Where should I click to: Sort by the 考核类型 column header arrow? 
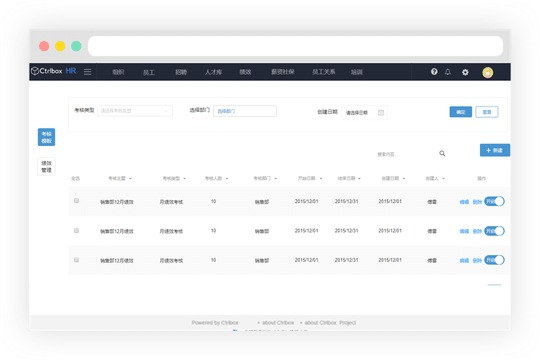(185, 178)
